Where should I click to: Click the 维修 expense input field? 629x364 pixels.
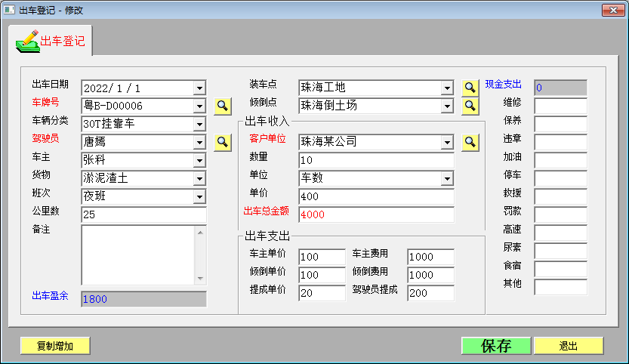tap(560, 106)
